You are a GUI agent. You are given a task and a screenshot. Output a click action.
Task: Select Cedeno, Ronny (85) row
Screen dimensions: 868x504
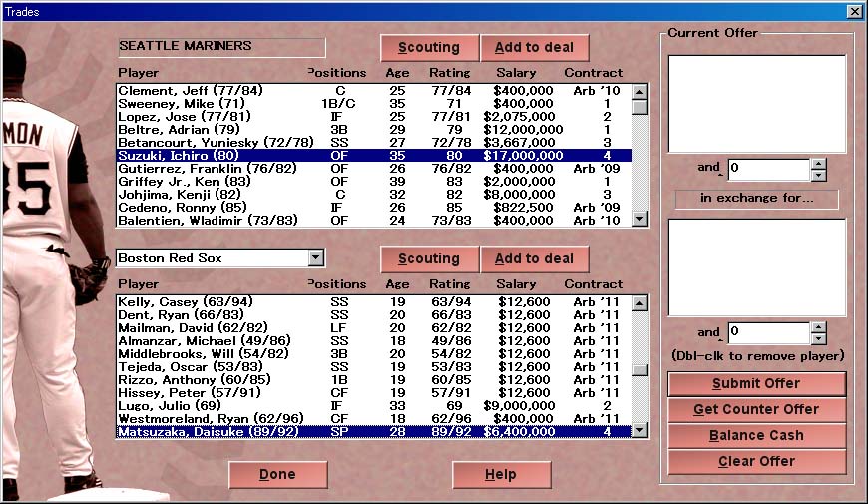click(374, 208)
